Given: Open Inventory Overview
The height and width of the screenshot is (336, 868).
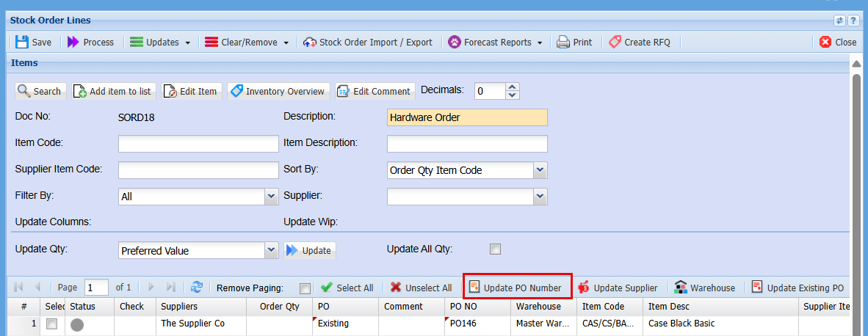Looking at the screenshot, I should 278,91.
